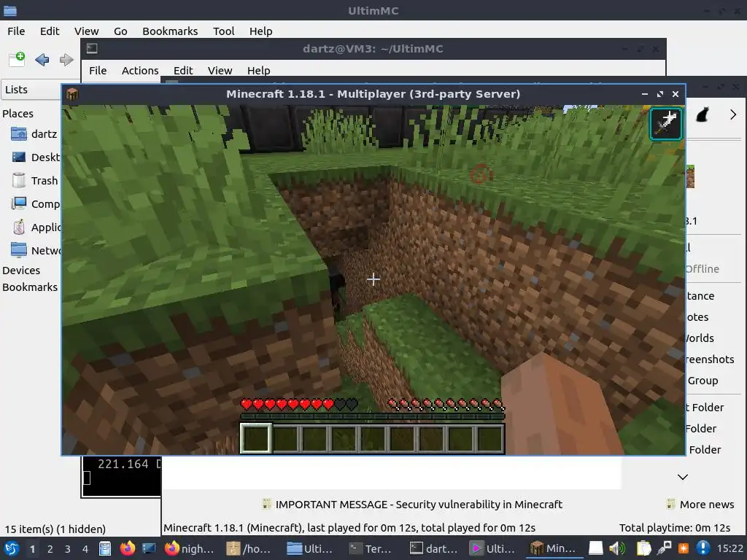Open dartz home folder in Places
Viewport: 747px width, 560px height.
pyautogui.click(x=34, y=134)
